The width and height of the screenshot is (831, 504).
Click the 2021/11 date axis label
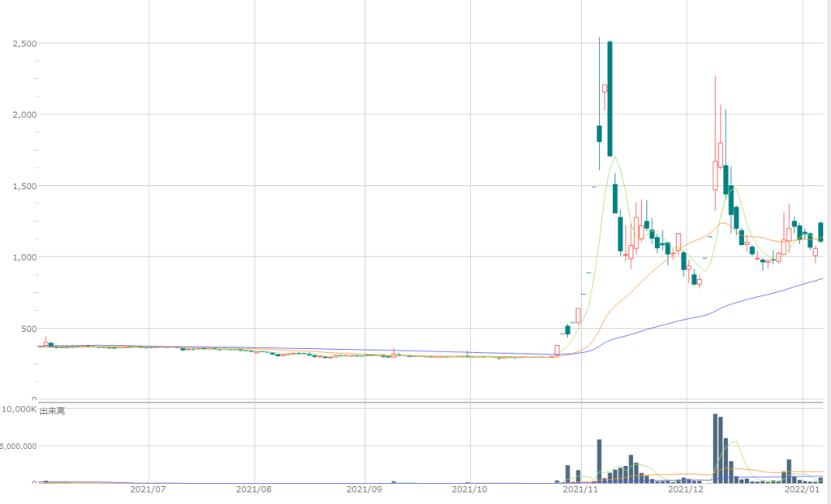coord(580,489)
